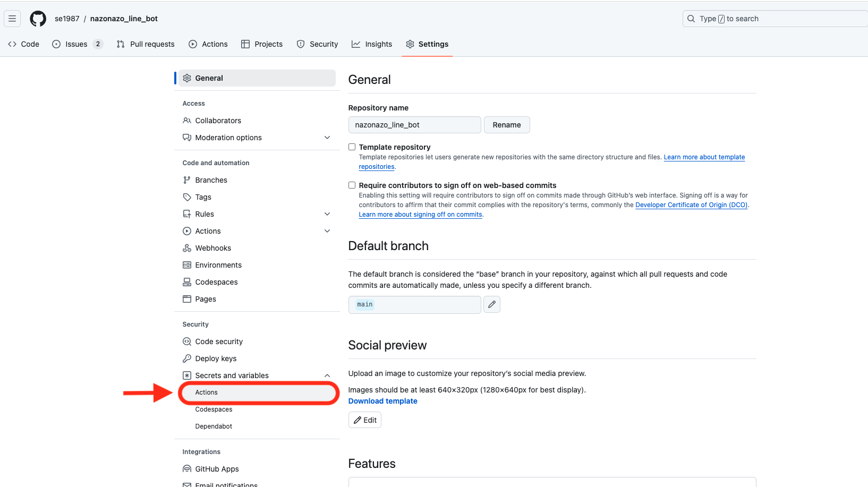Select the Settings tab
Screen dimensions: 868x487
tap(427, 44)
